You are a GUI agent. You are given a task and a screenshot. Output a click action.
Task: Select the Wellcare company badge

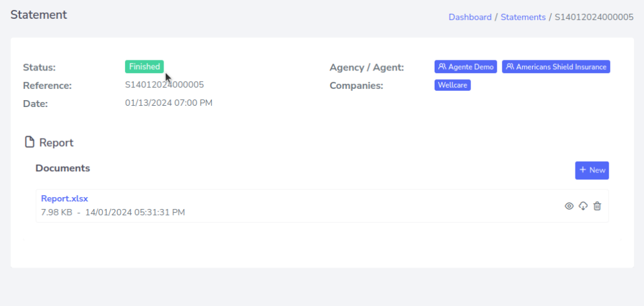click(452, 85)
